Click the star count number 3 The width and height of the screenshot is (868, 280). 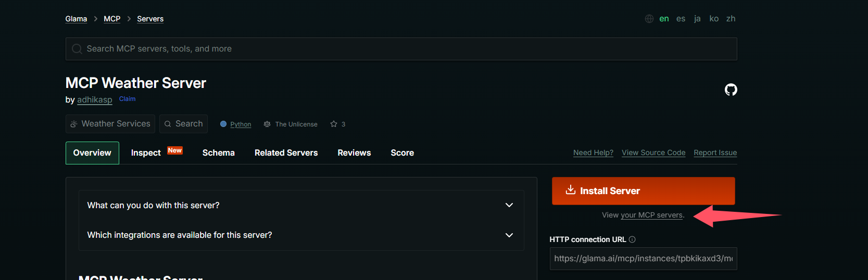click(x=343, y=124)
